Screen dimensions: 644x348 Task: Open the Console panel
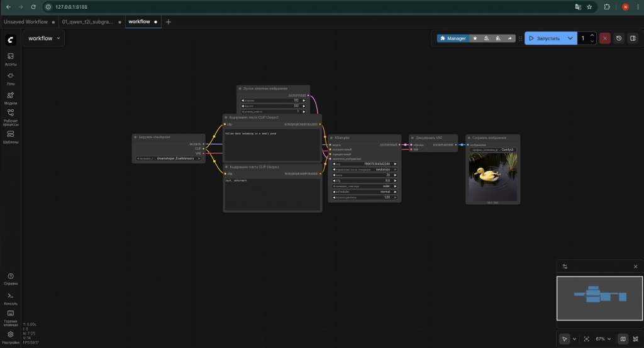click(x=11, y=298)
